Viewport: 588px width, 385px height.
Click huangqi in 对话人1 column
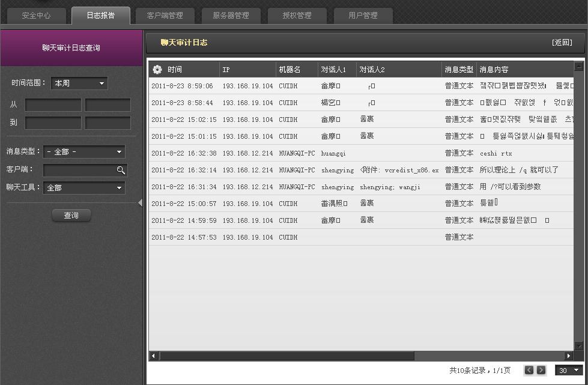[333, 153]
